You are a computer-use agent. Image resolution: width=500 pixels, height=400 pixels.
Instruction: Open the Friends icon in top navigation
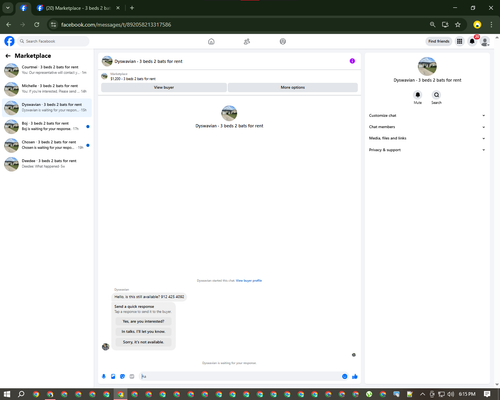tap(247, 41)
